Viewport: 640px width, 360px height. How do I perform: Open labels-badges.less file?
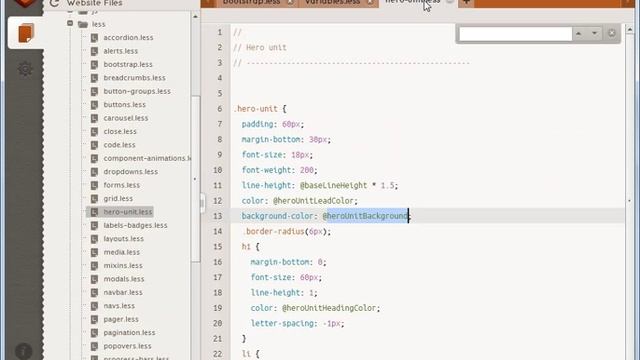136,226
